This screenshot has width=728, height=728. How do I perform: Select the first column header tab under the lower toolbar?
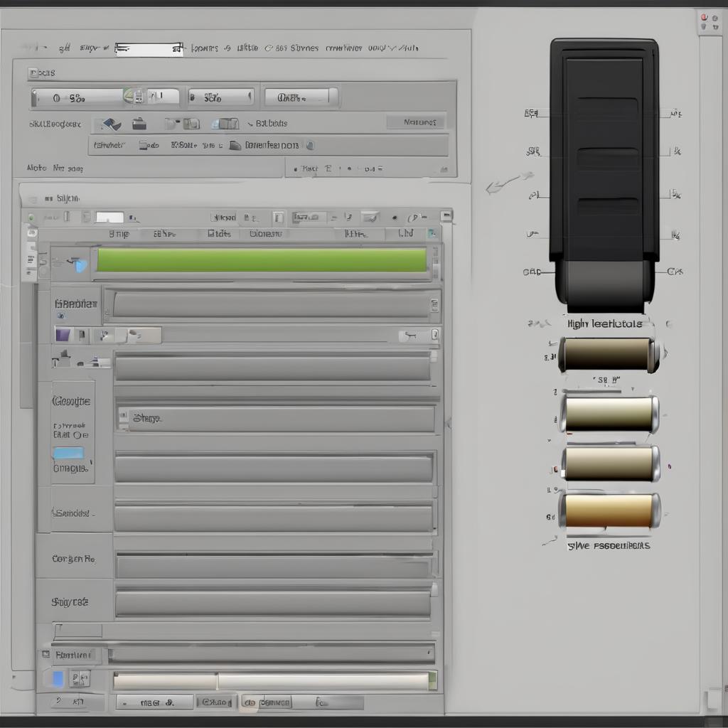pyautogui.click(x=119, y=233)
